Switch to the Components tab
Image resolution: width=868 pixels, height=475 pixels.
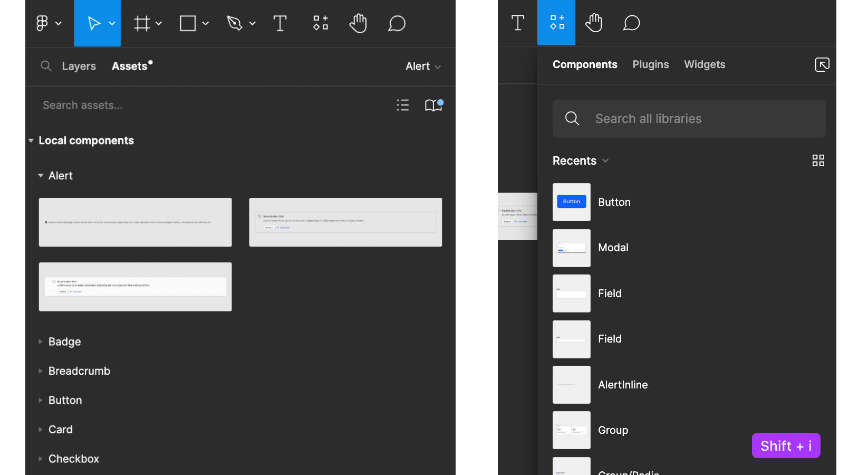[585, 64]
